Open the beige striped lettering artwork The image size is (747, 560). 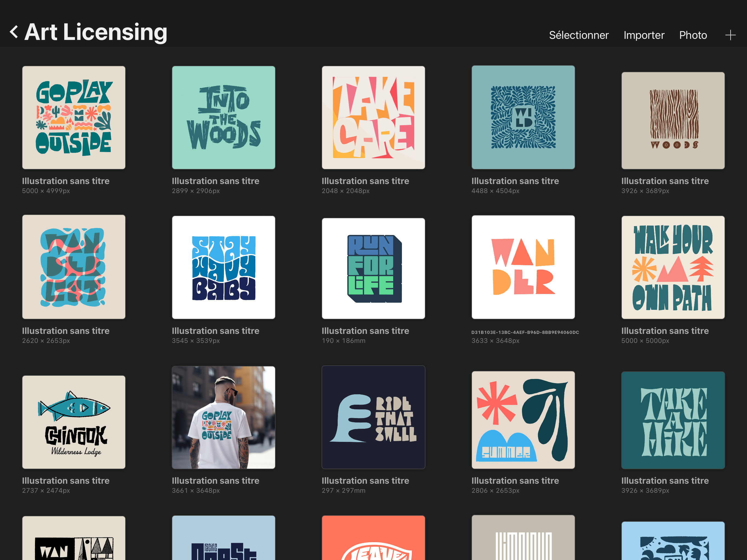tap(523, 538)
